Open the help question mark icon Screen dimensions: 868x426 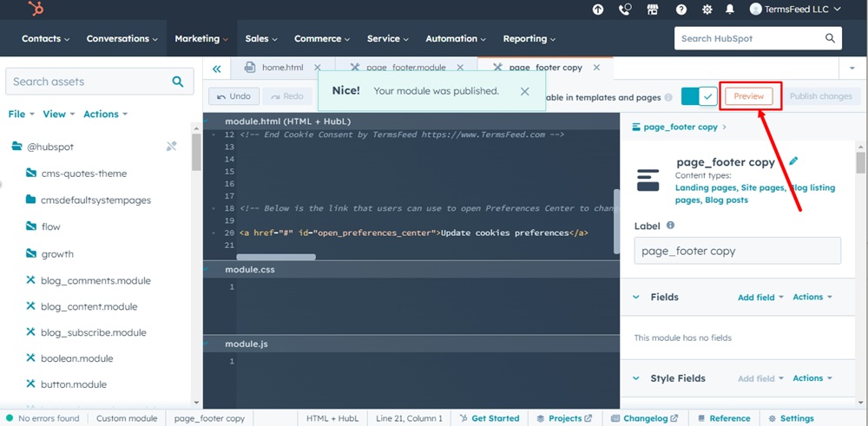[681, 10]
